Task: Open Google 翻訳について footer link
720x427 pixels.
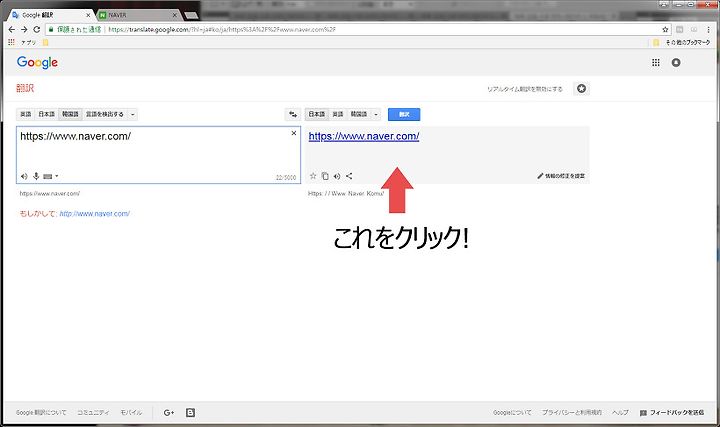Action: click(x=41, y=413)
